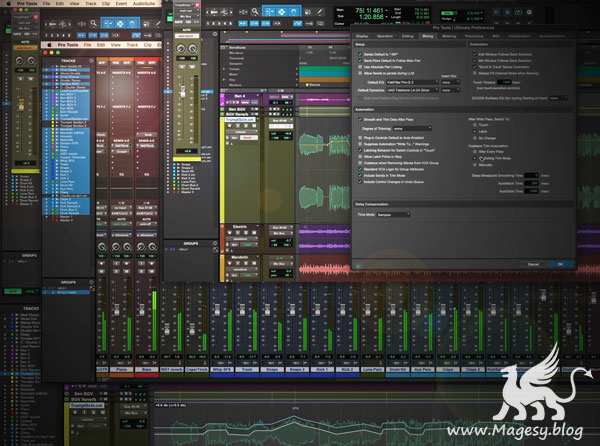Select Manually for Coalesce Trim Automation
This screenshot has height=446, width=600.
pos(475,165)
